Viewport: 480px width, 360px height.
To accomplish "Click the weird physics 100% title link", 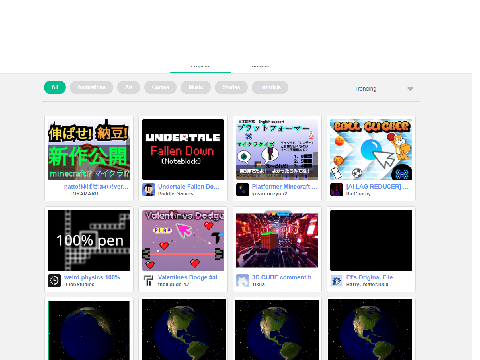I will click(x=92, y=277).
